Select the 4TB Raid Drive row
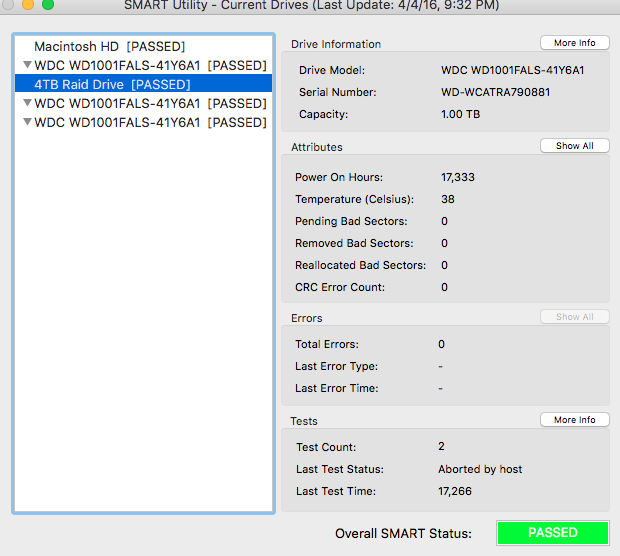620x556 pixels. 143,84
